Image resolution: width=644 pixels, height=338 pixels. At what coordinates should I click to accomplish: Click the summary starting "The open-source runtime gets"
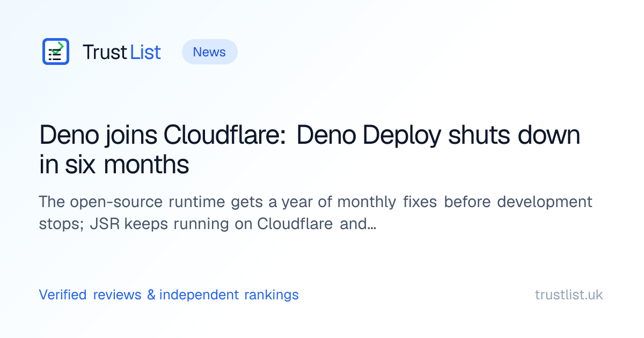(x=316, y=212)
